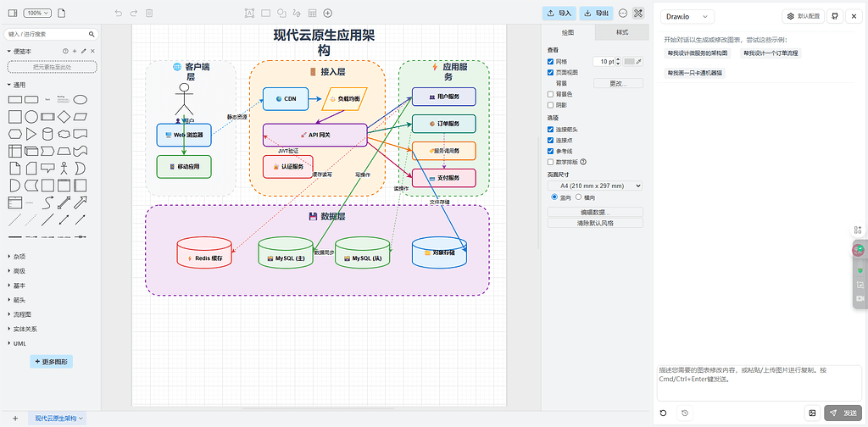The image size is (868, 427).
Task: Switch to the 绘图 diagram tab
Action: (x=569, y=33)
